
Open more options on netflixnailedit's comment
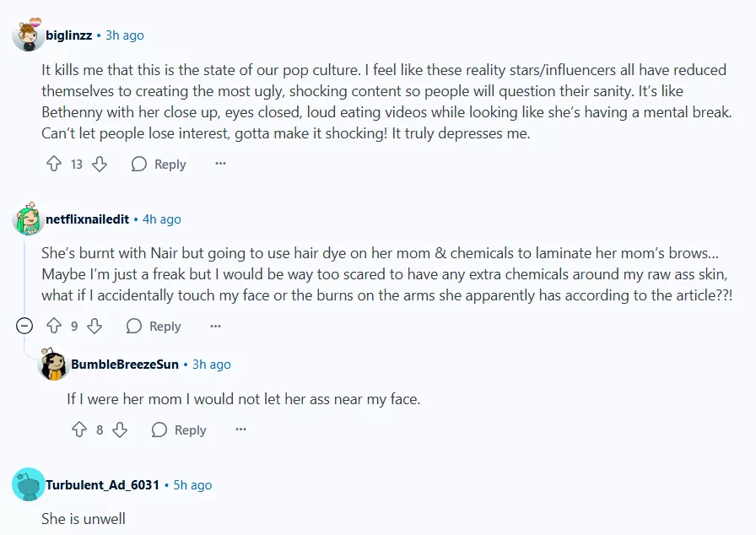tap(215, 327)
